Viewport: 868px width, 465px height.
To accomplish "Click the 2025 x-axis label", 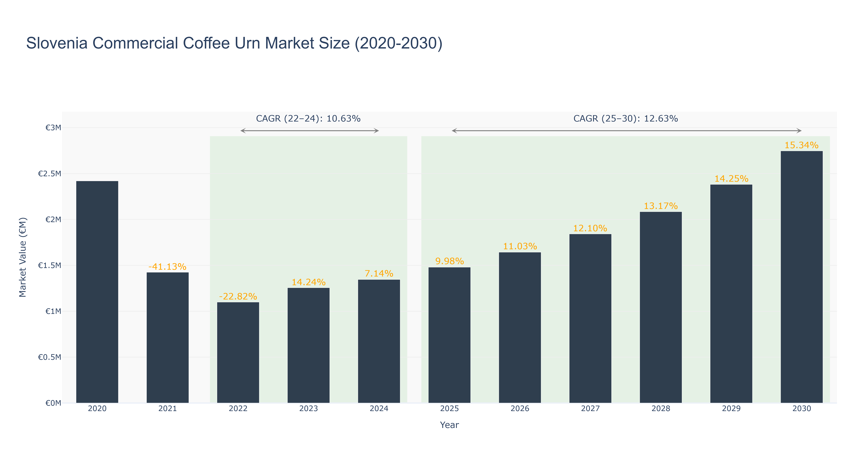I will (449, 408).
